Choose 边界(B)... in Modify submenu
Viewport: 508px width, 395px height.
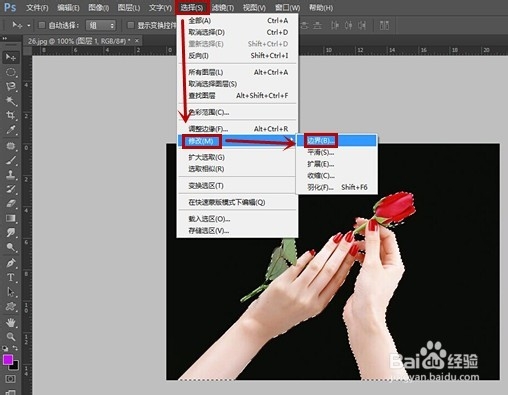point(337,141)
